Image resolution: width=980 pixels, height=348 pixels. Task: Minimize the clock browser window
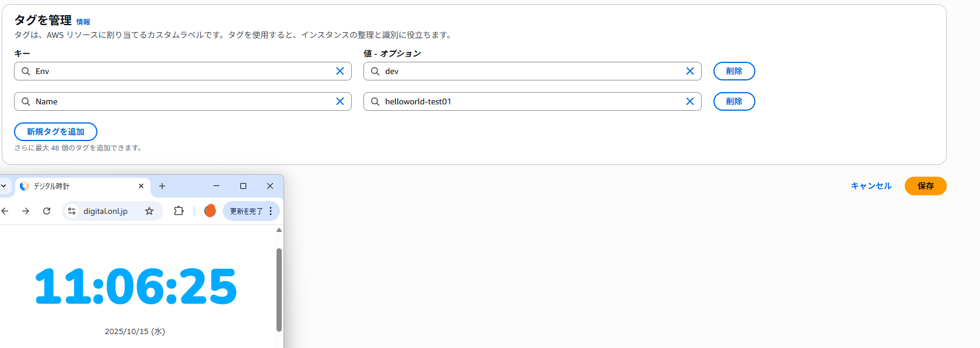[216, 186]
